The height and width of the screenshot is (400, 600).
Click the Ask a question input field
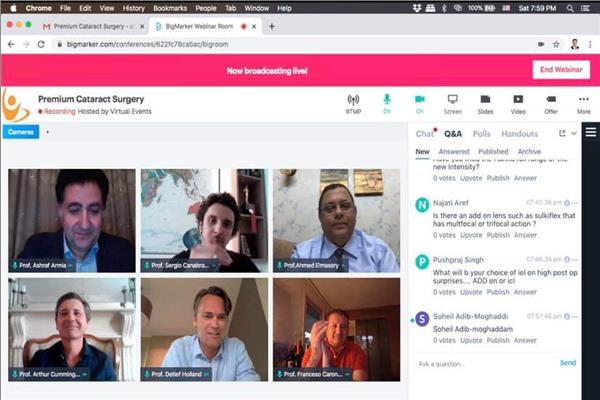pos(480,363)
